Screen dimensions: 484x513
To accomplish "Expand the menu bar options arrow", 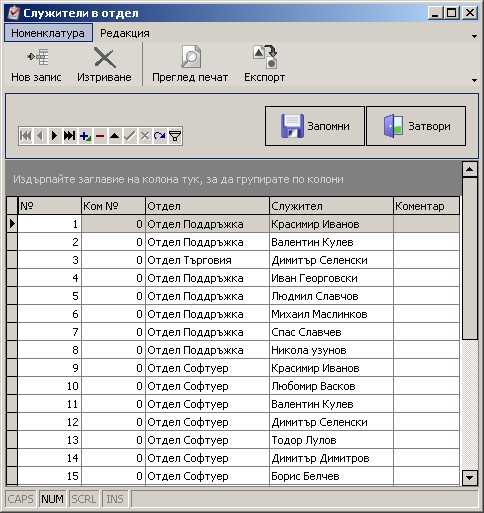I will pos(474,36).
